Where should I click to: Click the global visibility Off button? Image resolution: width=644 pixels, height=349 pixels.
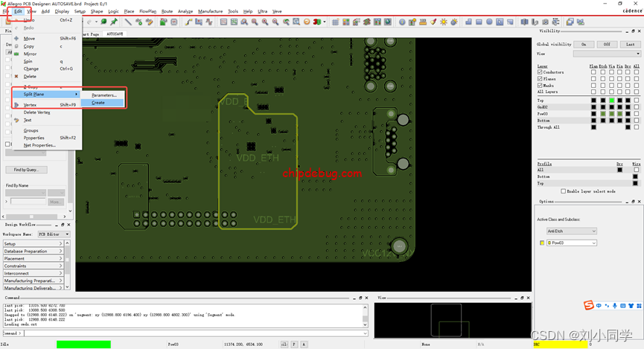(x=607, y=45)
